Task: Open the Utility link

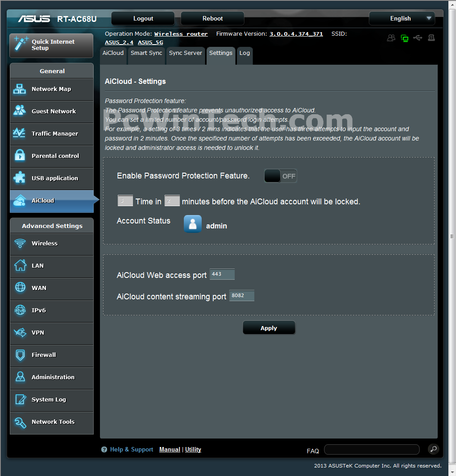Action: (x=193, y=449)
